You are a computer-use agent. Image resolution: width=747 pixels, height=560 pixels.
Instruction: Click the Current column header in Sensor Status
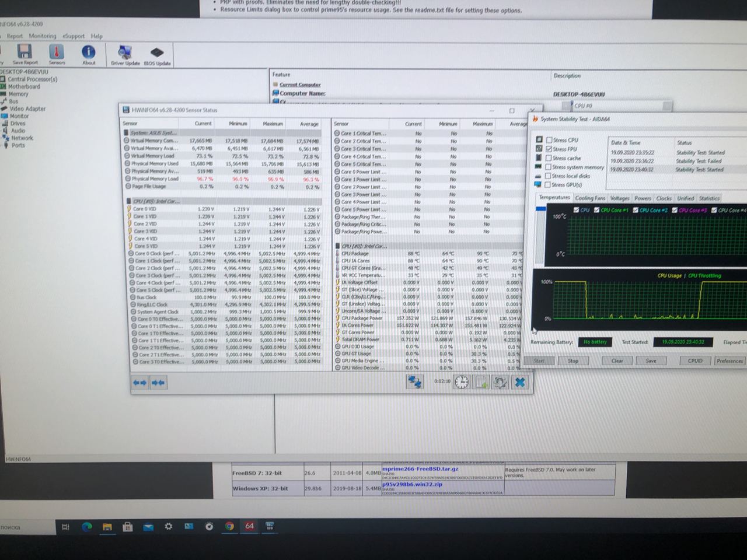[x=203, y=124]
